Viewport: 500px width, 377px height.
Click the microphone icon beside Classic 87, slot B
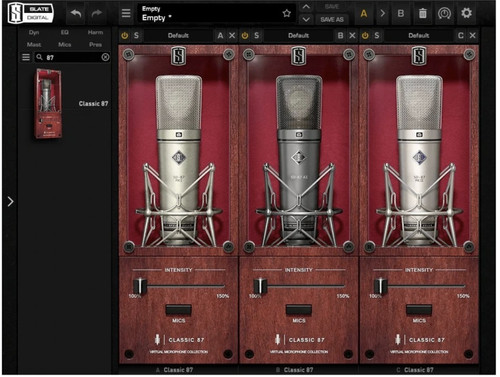278,340
